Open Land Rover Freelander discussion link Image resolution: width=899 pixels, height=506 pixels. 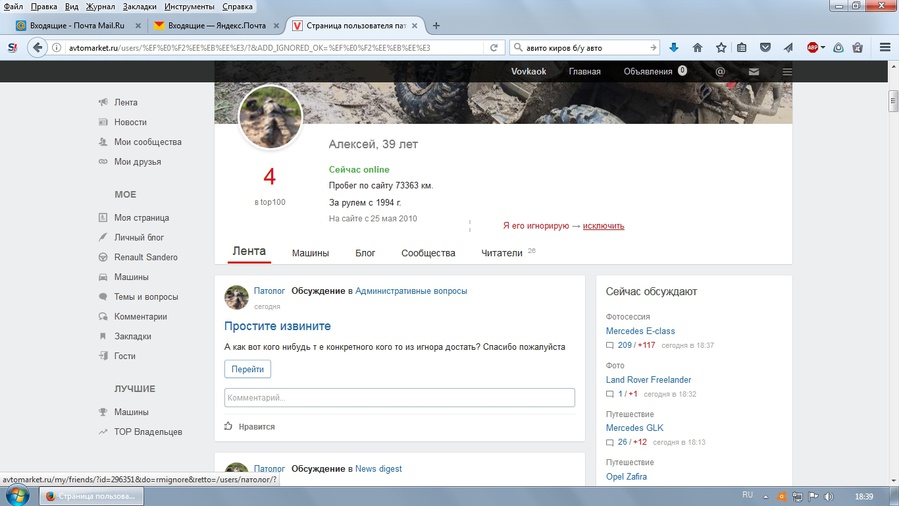[648, 379]
